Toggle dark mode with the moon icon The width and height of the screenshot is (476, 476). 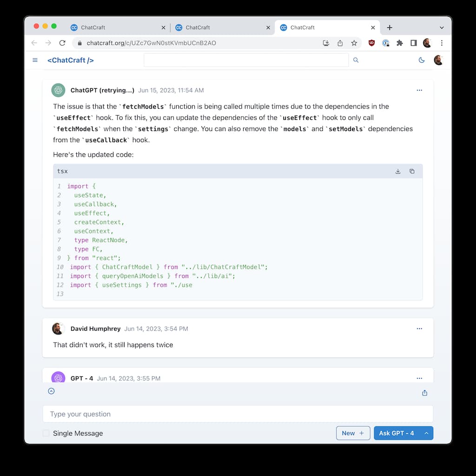point(422,60)
